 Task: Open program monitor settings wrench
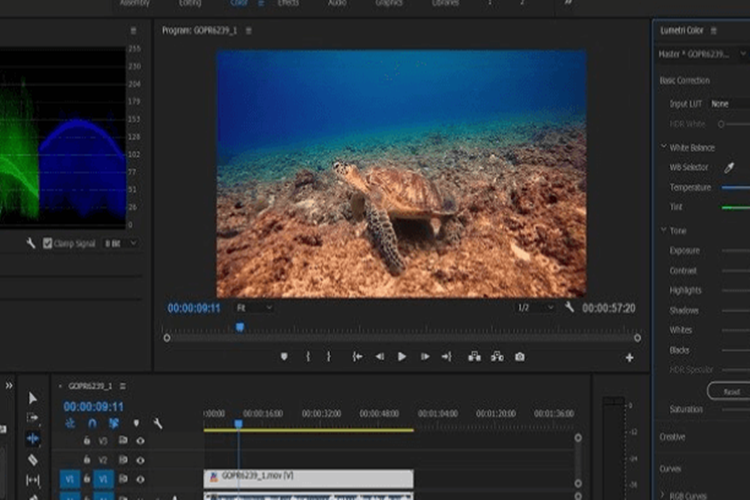569,307
